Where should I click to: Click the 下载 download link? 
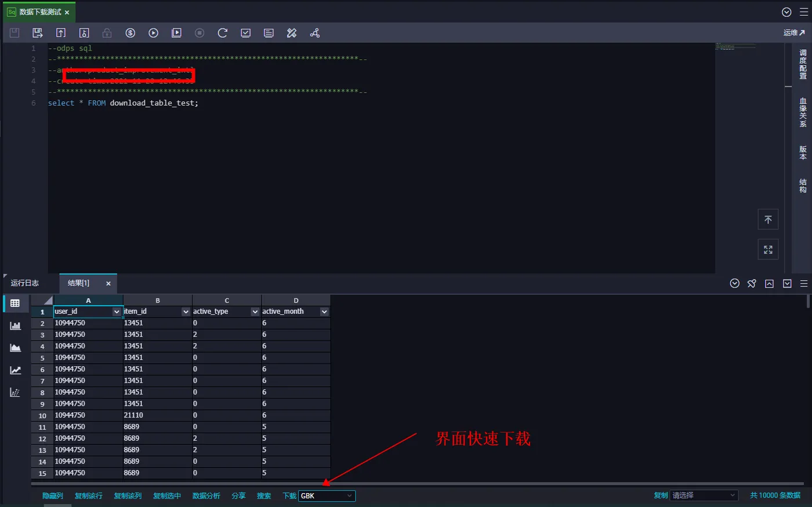click(289, 496)
